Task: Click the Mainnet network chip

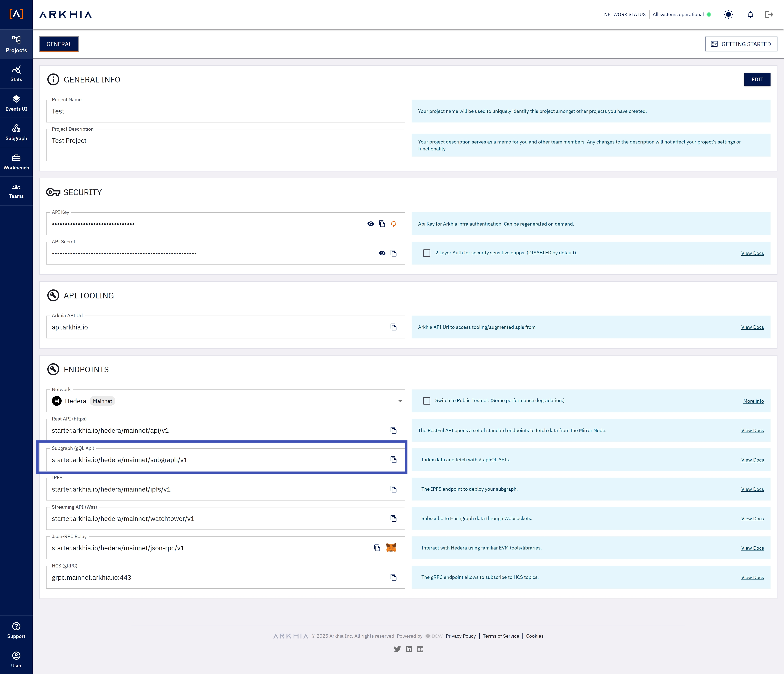Action: (102, 401)
